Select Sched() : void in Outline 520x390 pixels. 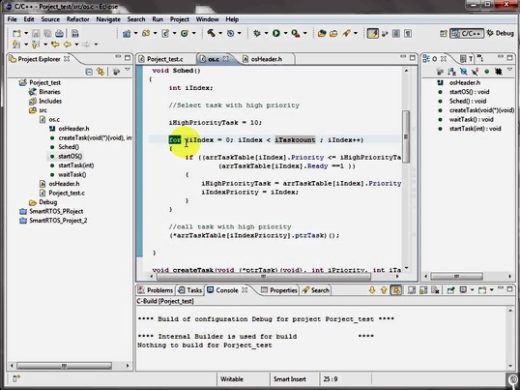point(467,101)
